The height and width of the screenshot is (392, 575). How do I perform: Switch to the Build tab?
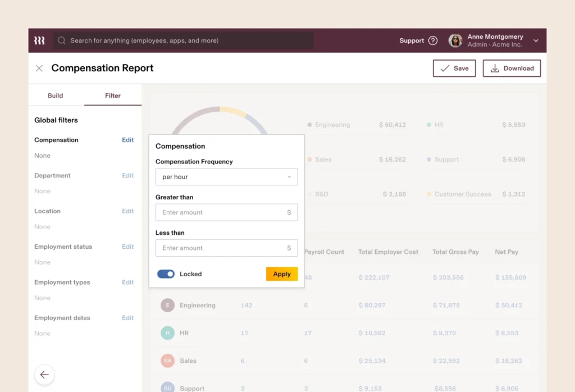click(56, 95)
